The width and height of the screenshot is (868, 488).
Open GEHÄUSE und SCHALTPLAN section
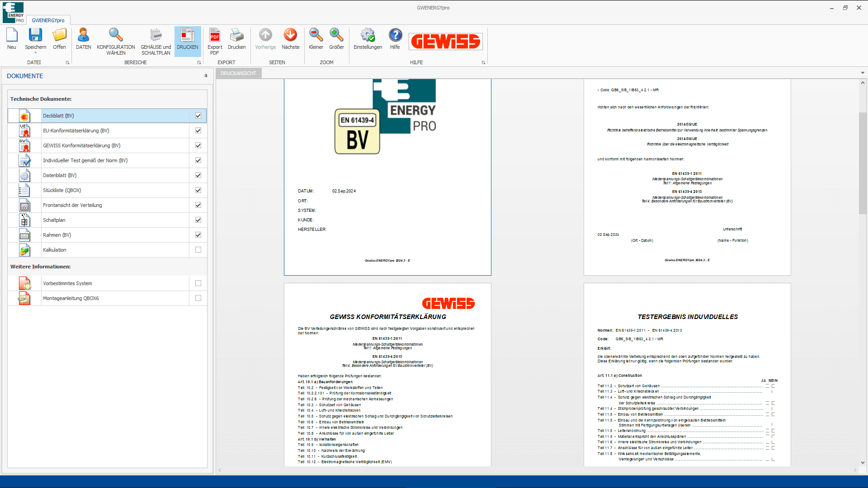[x=156, y=42]
